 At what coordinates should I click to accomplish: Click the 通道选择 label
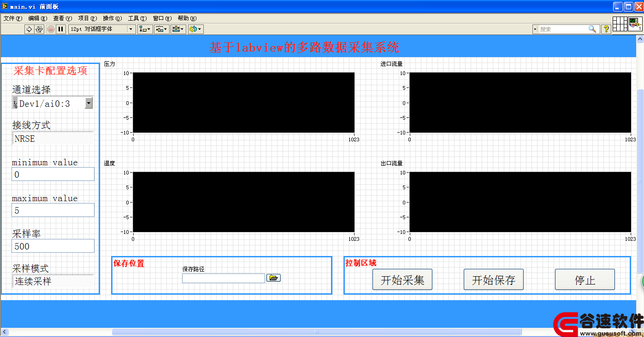pyautogui.click(x=31, y=90)
